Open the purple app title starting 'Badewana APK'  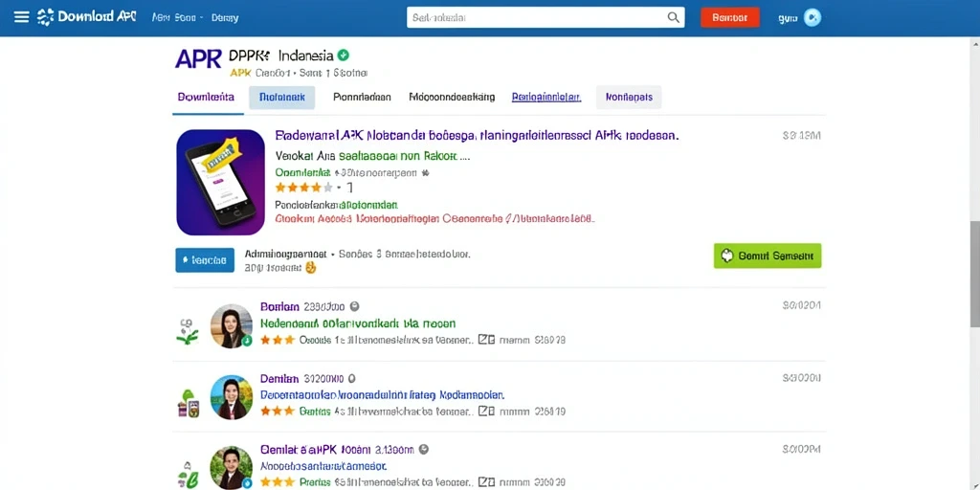tap(477, 135)
